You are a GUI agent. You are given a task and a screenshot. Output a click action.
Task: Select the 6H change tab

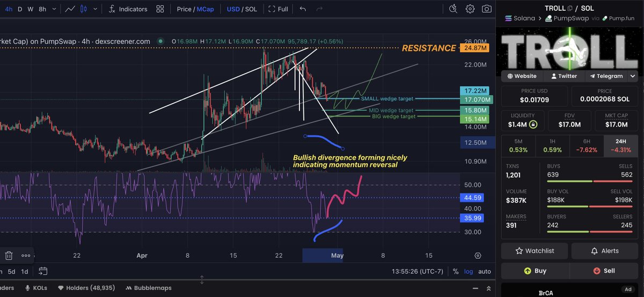586,146
